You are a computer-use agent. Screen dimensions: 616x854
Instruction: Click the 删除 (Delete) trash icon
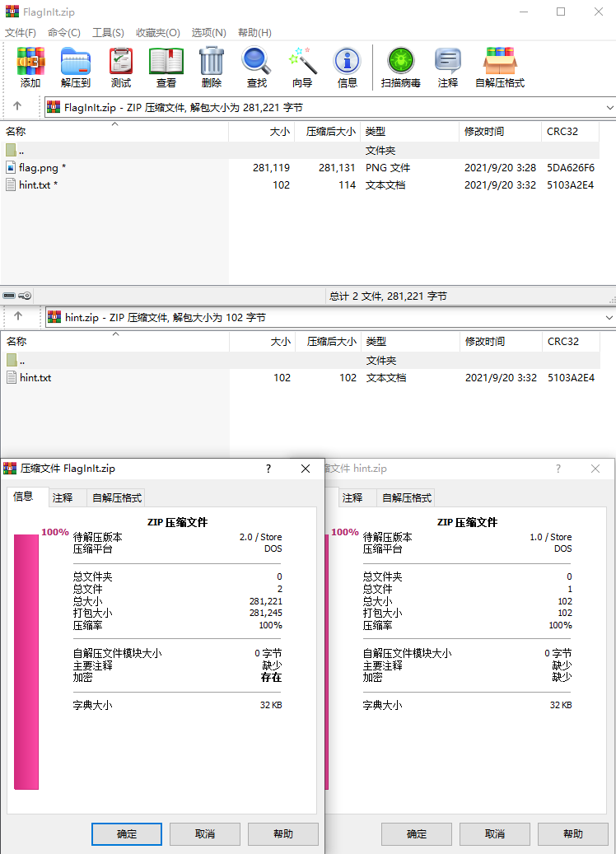click(x=212, y=67)
